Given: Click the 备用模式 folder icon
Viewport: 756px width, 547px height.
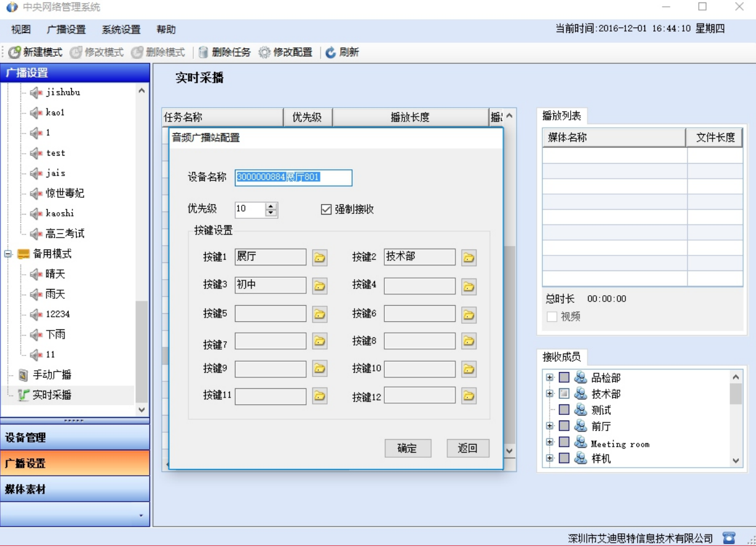Looking at the screenshot, I should 24,254.
